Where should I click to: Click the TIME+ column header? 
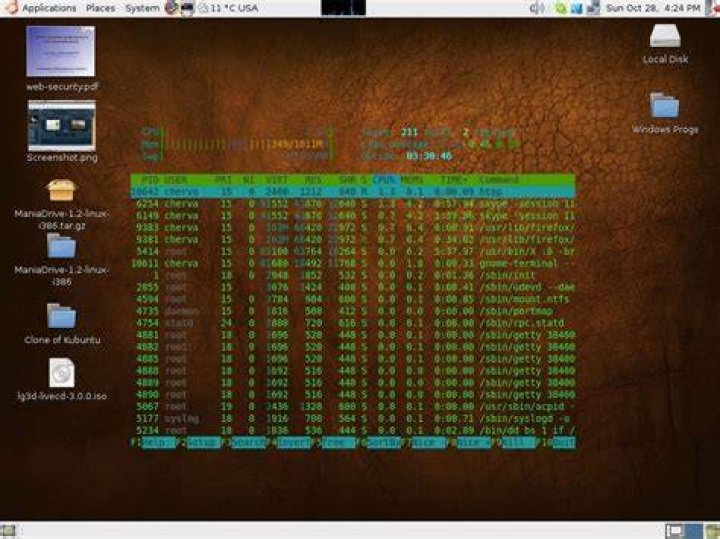(x=453, y=180)
